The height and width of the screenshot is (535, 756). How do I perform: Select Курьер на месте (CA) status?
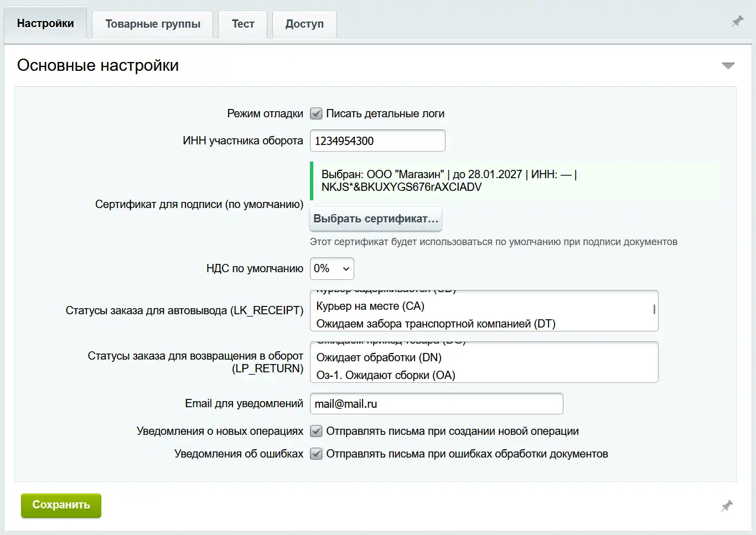point(370,306)
